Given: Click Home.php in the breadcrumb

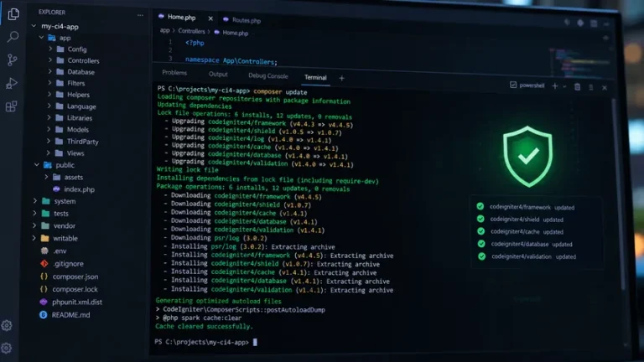Looking at the screenshot, I should point(236,33).
